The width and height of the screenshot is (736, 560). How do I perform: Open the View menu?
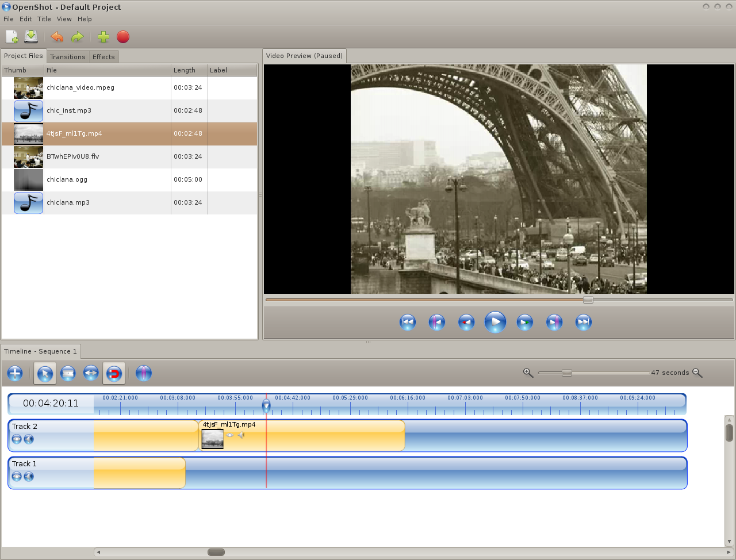pos(64,19)
